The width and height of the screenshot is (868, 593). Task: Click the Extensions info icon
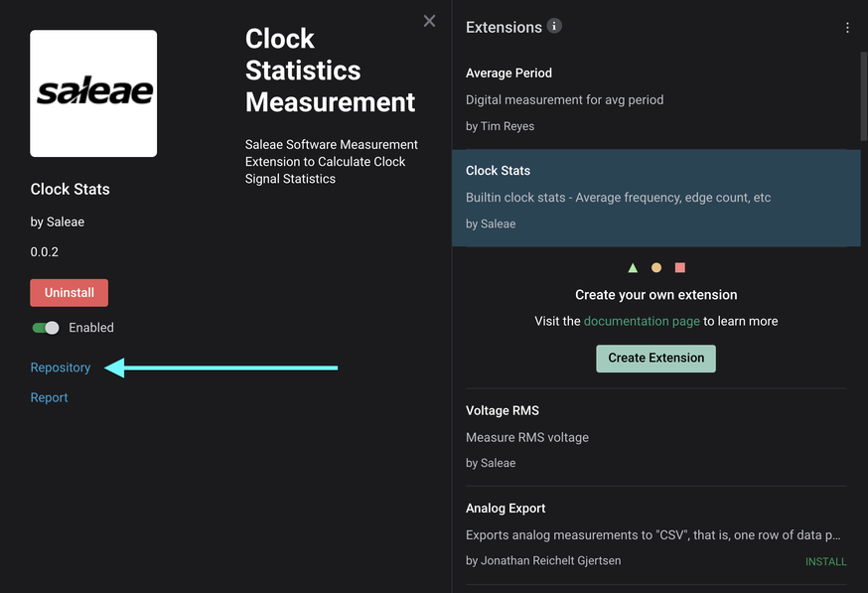(554, 26)
